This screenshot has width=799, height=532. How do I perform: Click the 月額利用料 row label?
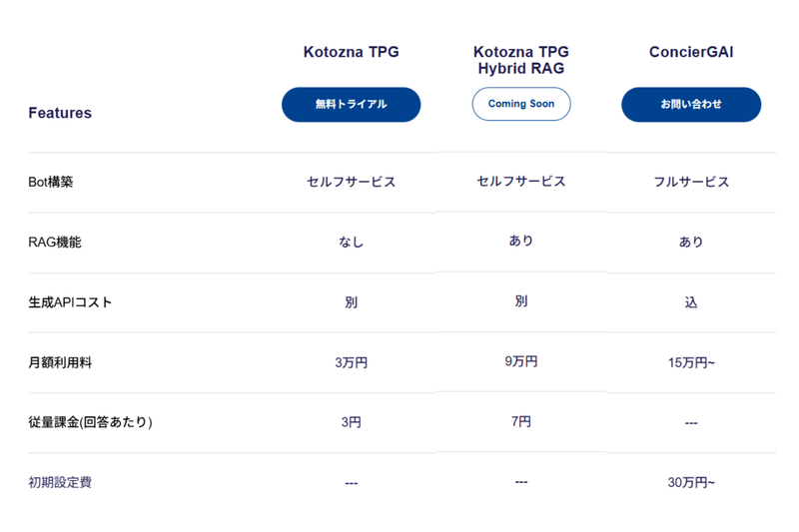[60, 362]
